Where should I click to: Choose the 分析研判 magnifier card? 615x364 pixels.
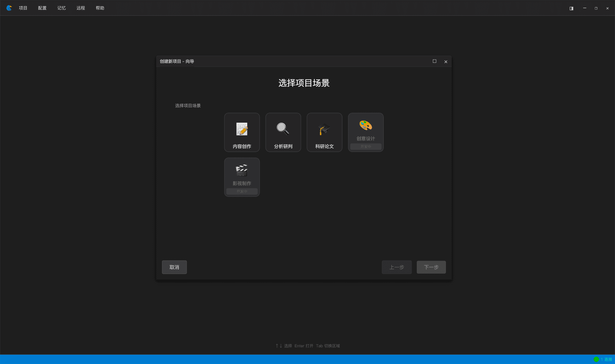point(283,132)
